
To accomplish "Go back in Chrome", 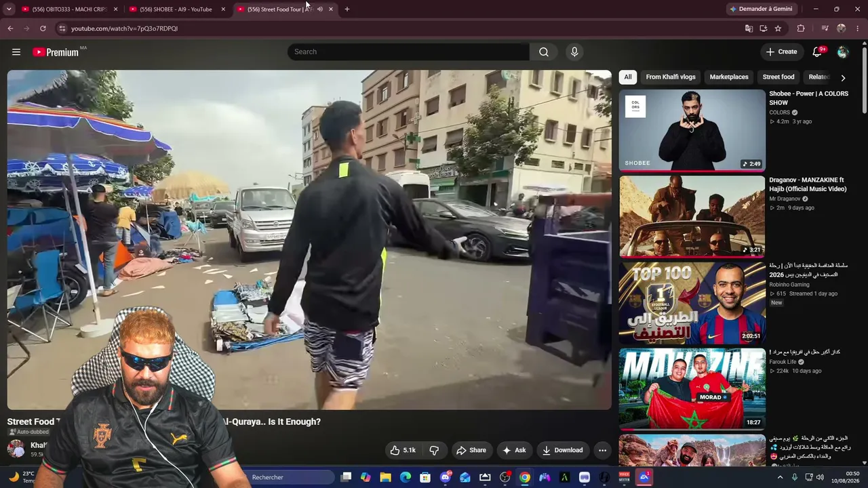I will coord(10,28).
